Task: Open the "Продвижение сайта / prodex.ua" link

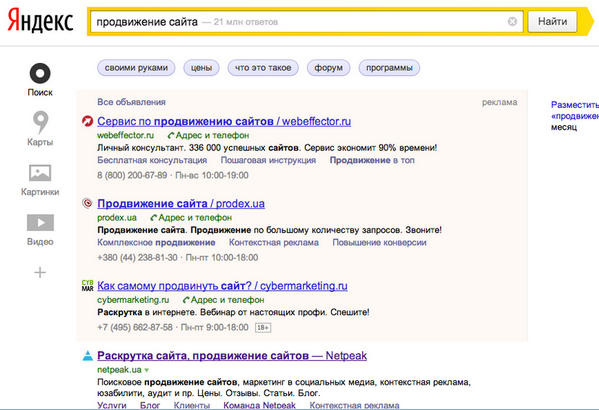Action: [181, 204]
